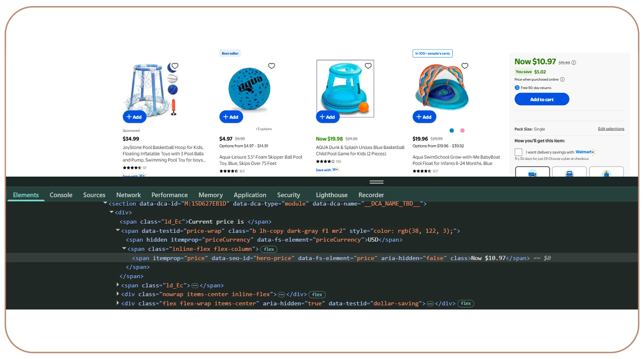Open the Recorder tab
The width and height of the screenshot is (644, 359).
pos(371,195)
